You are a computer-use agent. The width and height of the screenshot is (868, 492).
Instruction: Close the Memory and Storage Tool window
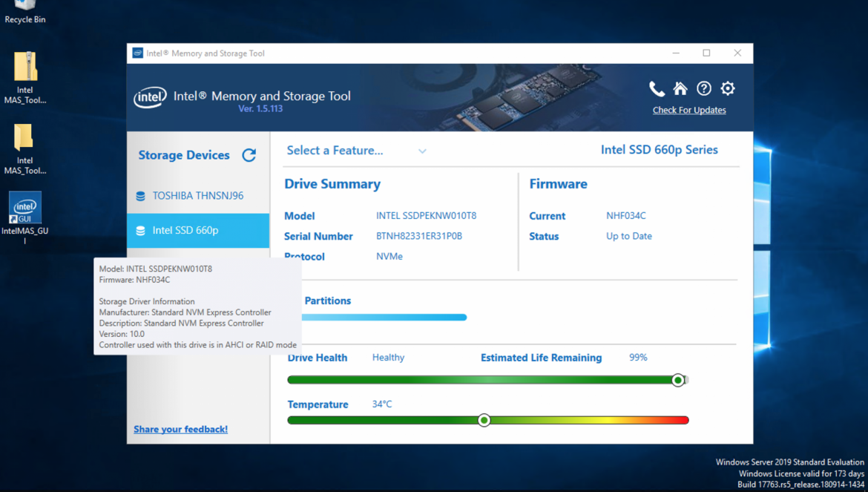737,53
